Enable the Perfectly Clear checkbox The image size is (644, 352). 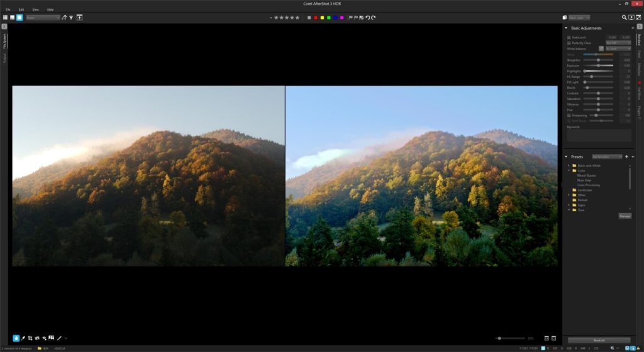(x=569, y=43)
